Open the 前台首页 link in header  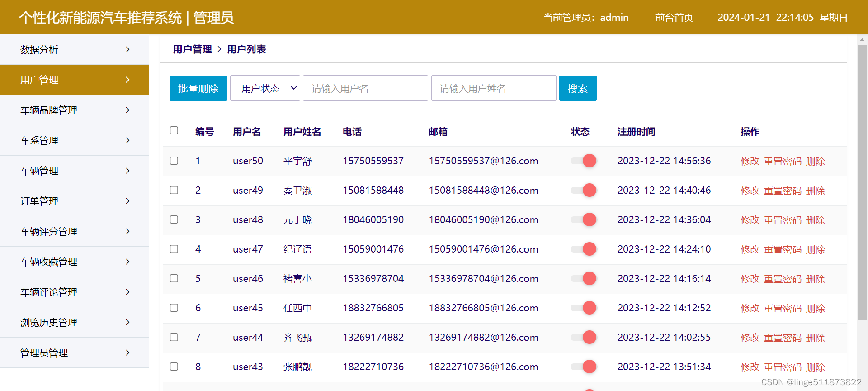[x=674, y=17]
